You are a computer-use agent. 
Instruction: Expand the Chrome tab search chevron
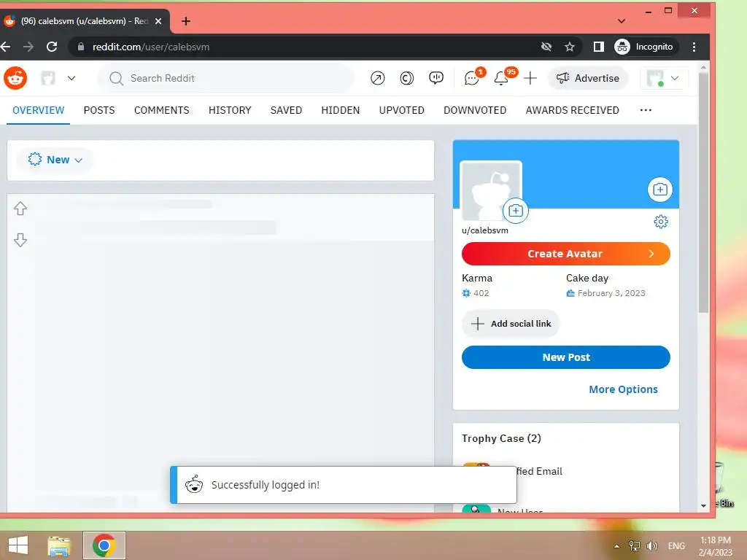[622, 21]
